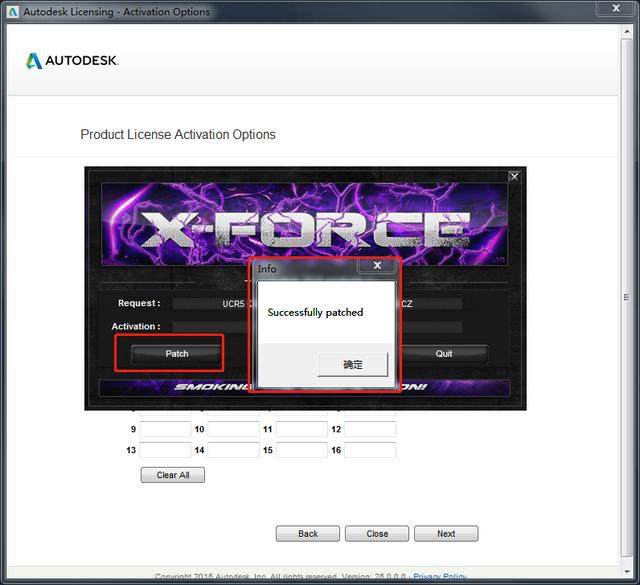
Task: Open the Privacy Policy link
Action: [440, 577]
